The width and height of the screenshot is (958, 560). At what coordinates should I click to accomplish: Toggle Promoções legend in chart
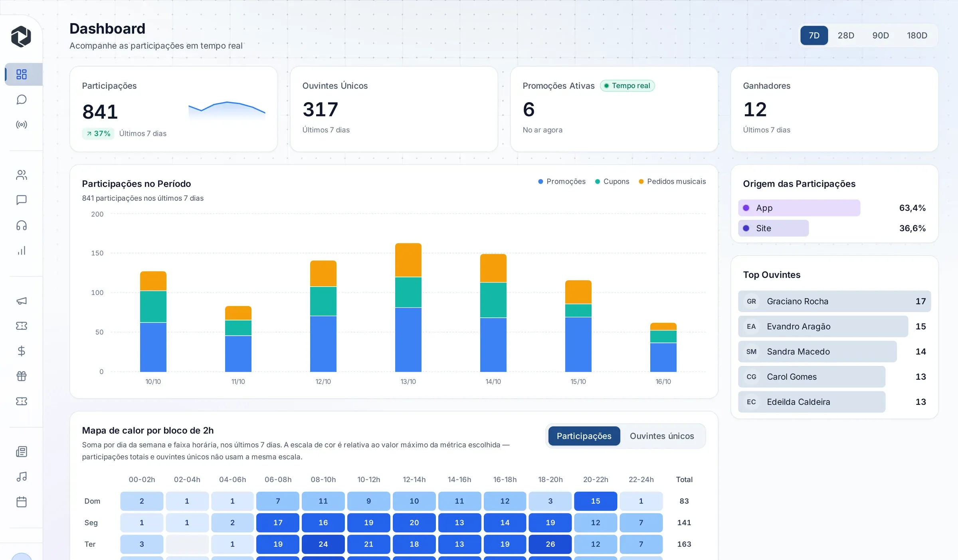(x=562, y=182)
